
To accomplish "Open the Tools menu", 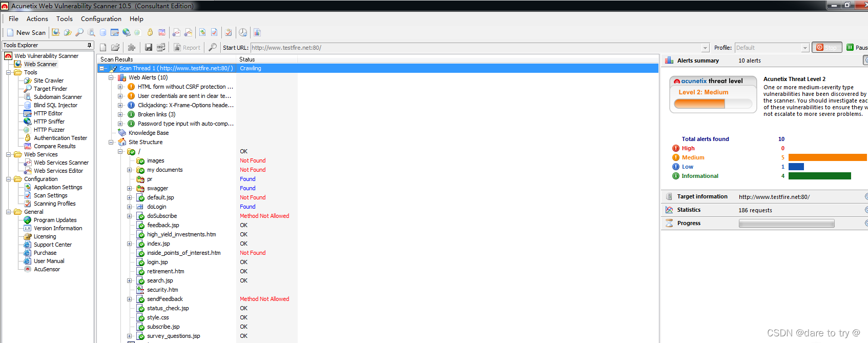I will pyautogui.click(x=65, y=19).
